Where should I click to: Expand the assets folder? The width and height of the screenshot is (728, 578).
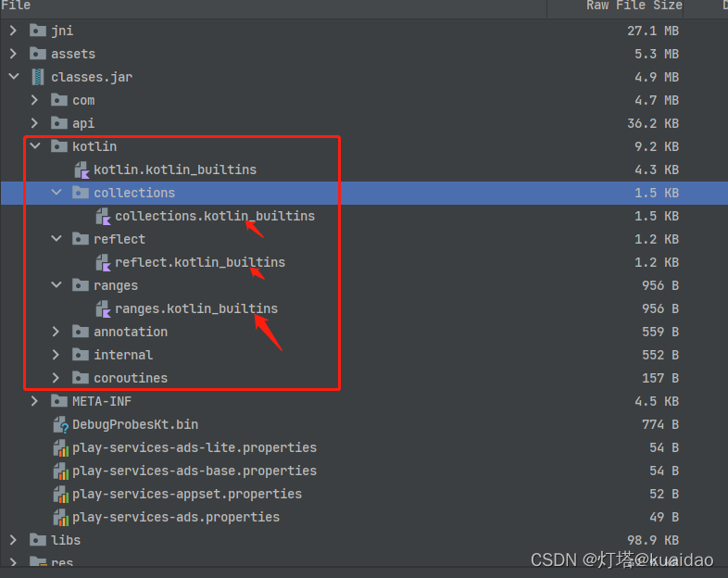click(13, 54)
